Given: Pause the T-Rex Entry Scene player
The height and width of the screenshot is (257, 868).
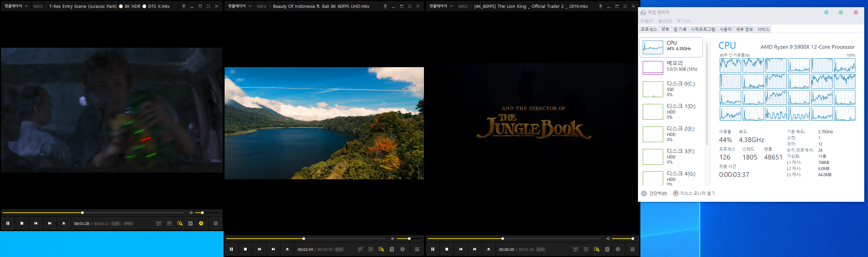Looking at the screenshot, I should pyautogui.click(x=8, y=224).
